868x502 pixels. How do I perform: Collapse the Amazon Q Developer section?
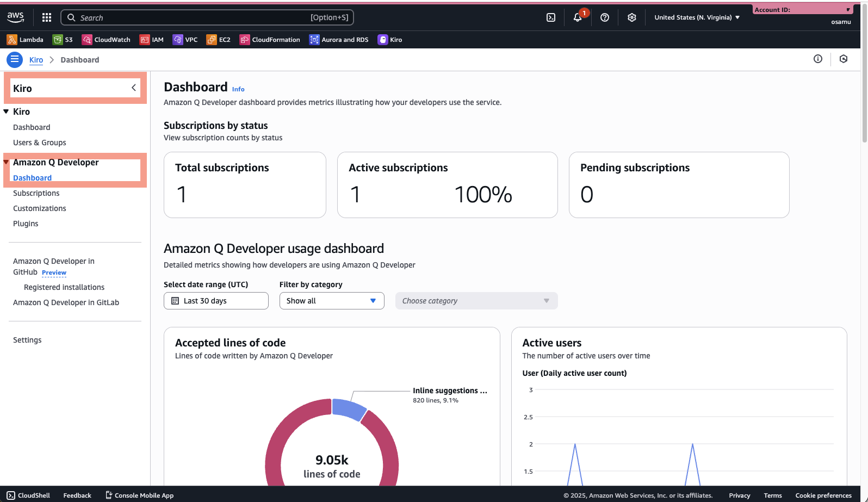pos(6,162)
